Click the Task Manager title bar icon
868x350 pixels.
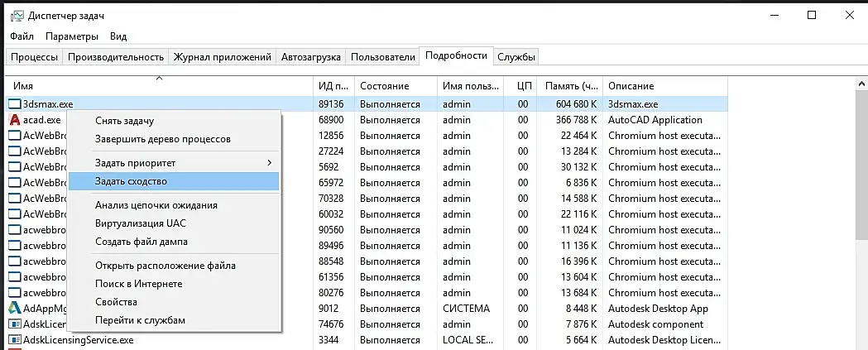coord(17,16)
